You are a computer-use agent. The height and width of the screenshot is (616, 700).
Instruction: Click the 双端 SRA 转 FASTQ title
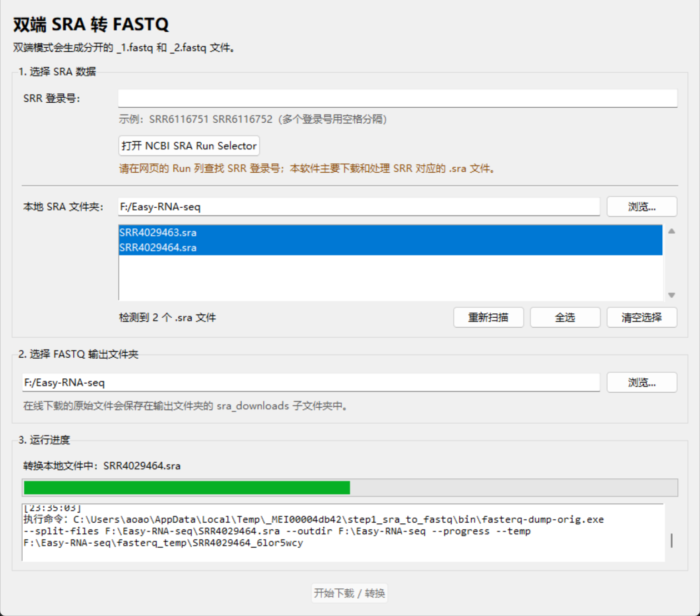[x=91, y=24]
